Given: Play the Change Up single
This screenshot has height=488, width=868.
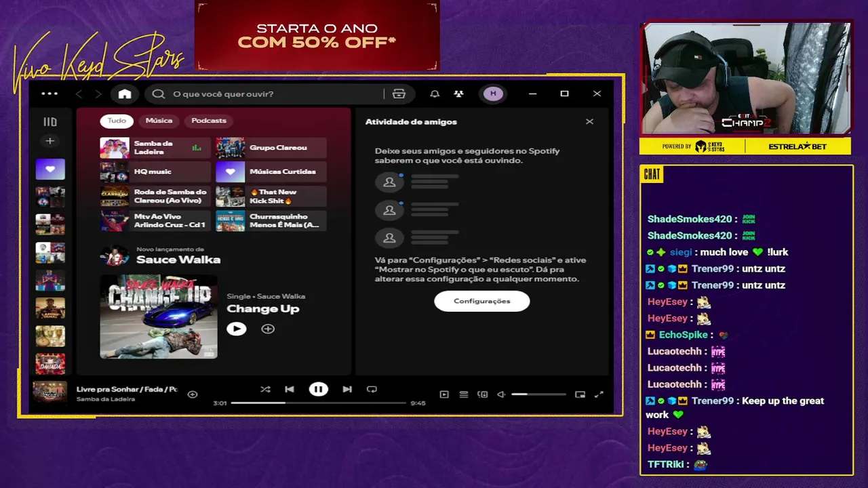Looking at the screenshot, I should pyautogui.click(x=236, y=329).
